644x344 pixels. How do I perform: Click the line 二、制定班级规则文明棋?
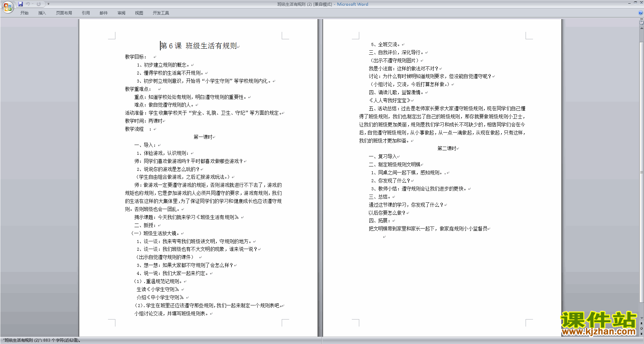tap(394, 164)
